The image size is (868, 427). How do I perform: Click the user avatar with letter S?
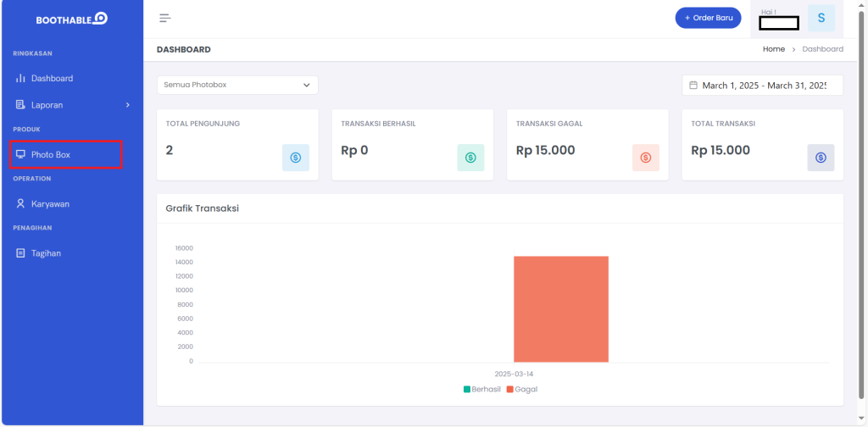tap(821, 19)
